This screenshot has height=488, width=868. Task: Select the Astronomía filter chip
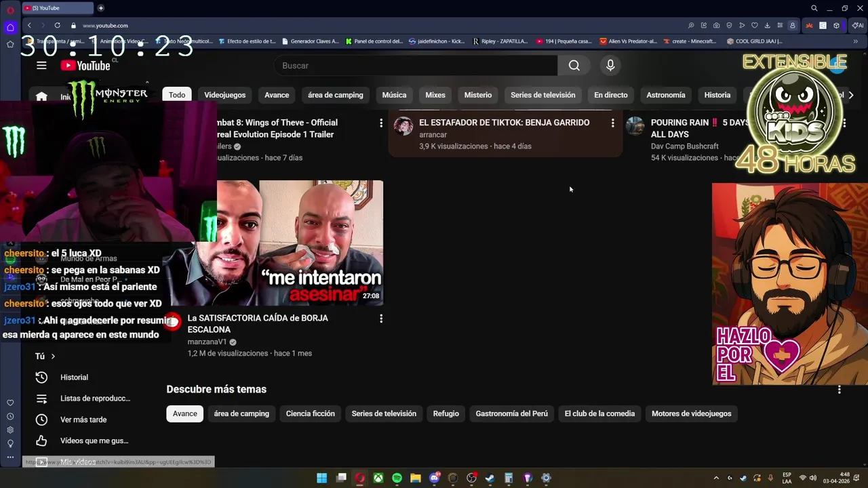666,95
